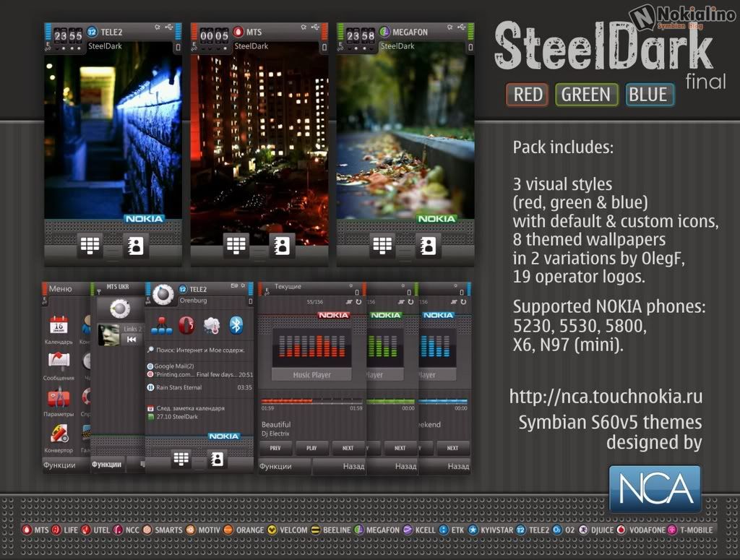
Task: Tap the Rain Stars Eternal now-playing row
Action: [199, 387]
